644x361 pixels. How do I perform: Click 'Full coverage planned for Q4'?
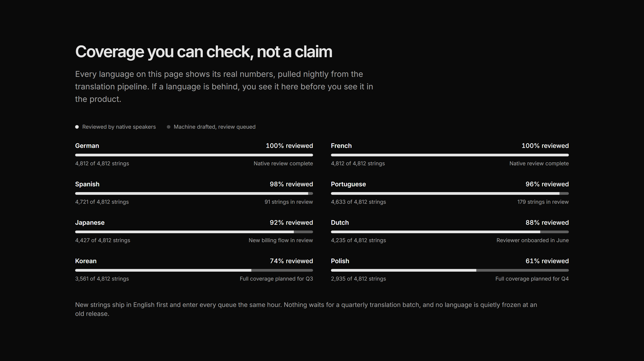point(532,279)
